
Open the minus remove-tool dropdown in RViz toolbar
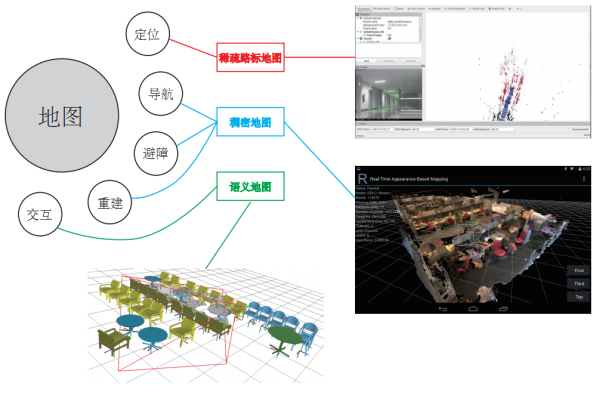[x=518, y=9]
